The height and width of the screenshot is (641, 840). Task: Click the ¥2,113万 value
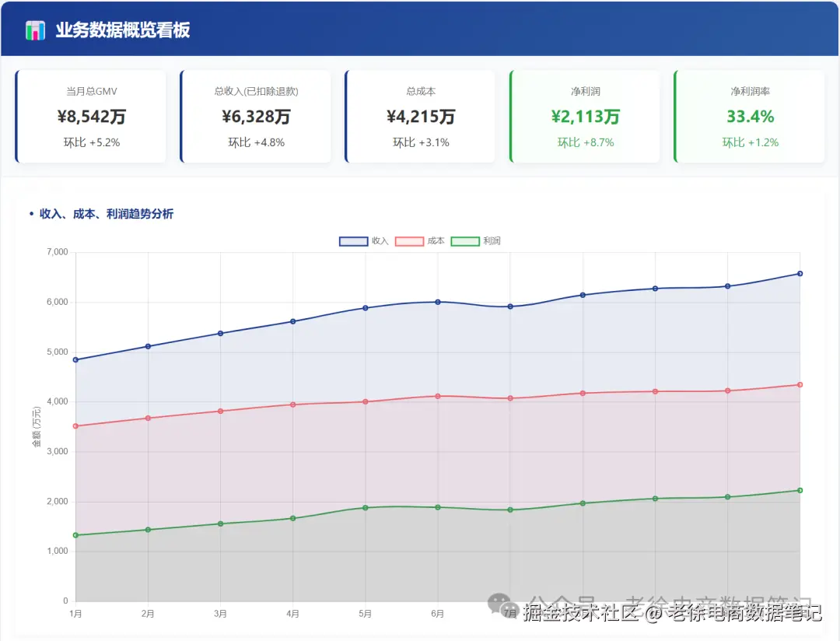click(586, 117)
